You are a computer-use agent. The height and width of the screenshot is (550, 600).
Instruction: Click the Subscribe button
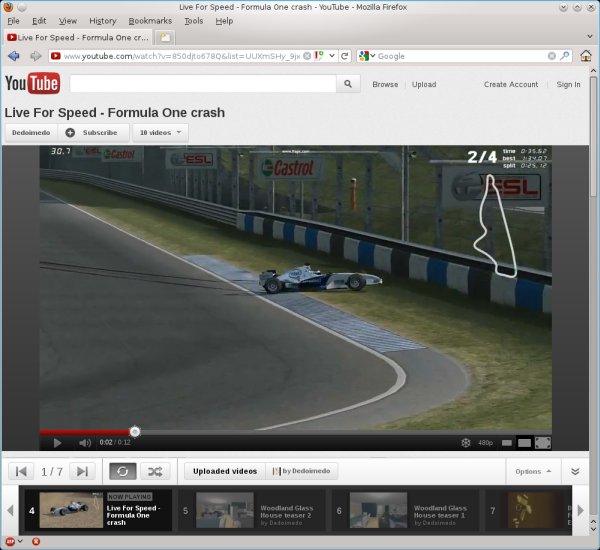(x=93, y=132)
